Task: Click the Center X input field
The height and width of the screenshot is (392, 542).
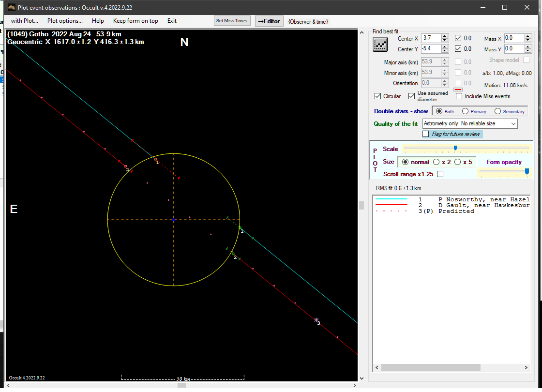Action: click(431, 38)
